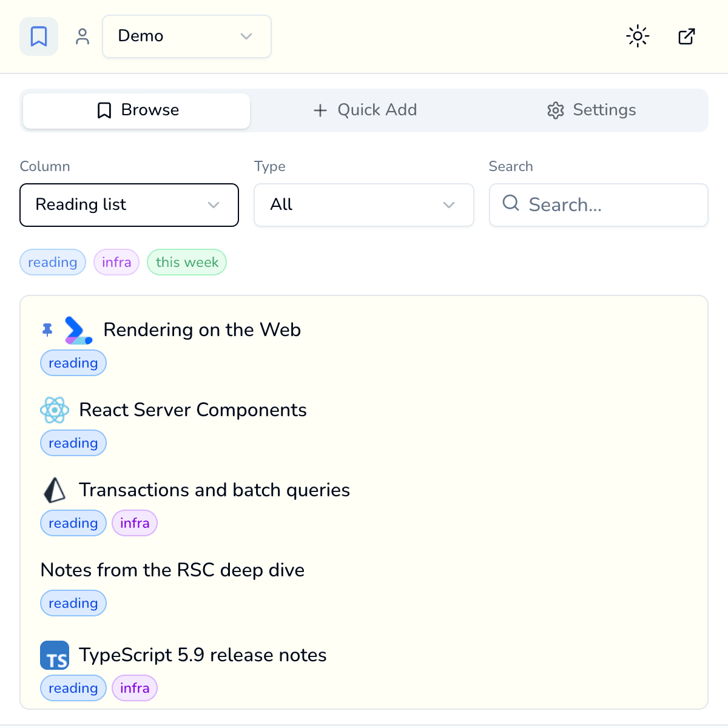Screen dimensions: 728x728
Task: Switch to the Browse tab
Action: coord(136,110)
